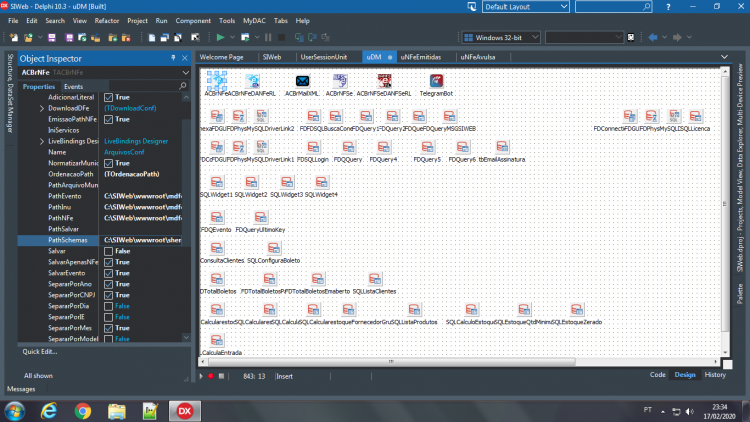Switch to Code view
This screenshot has height=422, width=750.
[x=657, y=375]
